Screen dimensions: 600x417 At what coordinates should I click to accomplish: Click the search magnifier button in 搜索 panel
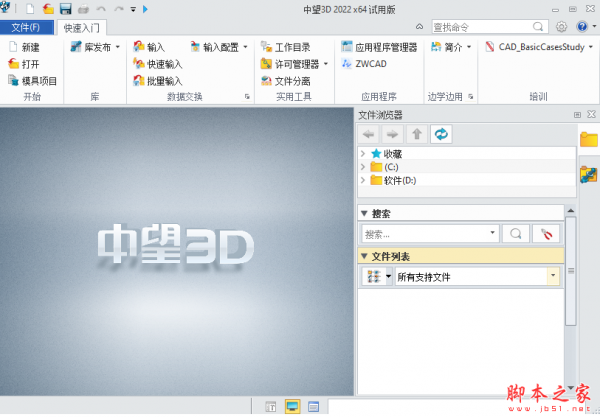pyautogui.click(x=516, y=234)
